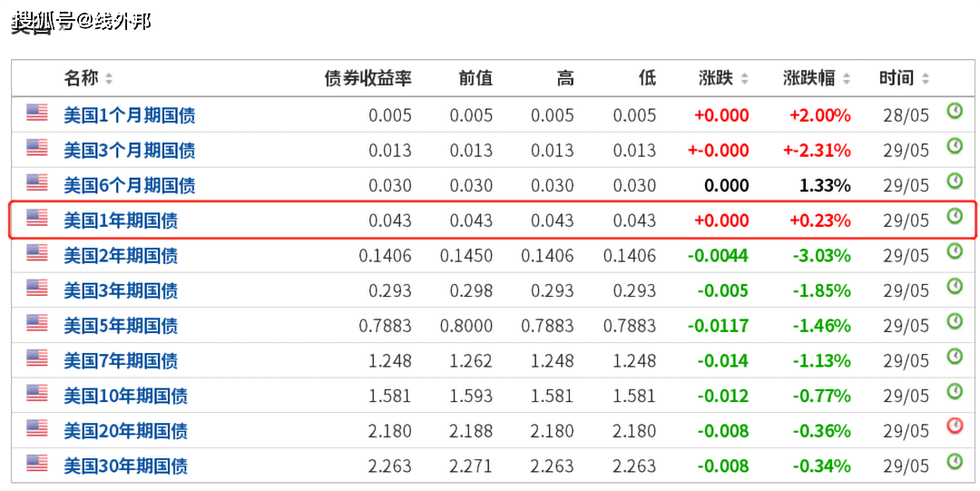
Task: Sort by 涨跌幅 column sort arrows
Action: click(x=847, y=79)
